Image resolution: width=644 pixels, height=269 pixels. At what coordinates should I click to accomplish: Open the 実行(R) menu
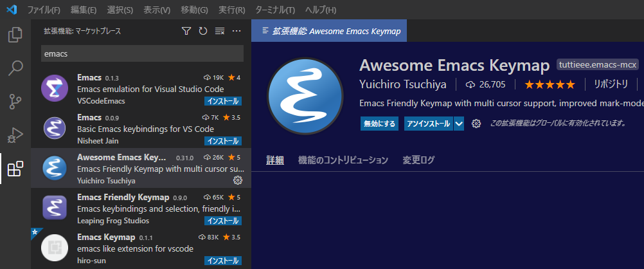[x=232, y=10]
